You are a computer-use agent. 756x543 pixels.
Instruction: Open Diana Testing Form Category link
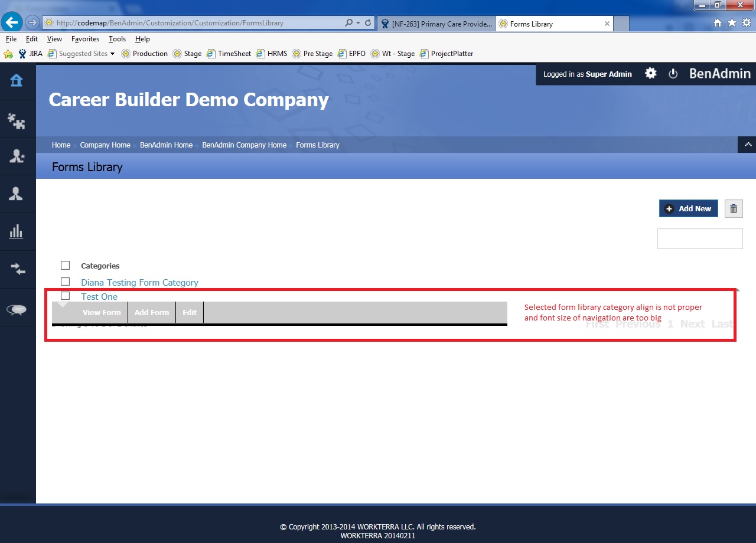[139, 283]
